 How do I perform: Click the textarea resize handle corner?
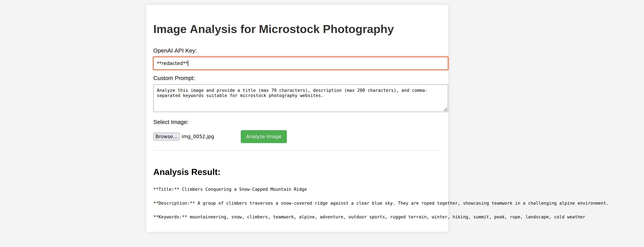[x=445, y=109]
